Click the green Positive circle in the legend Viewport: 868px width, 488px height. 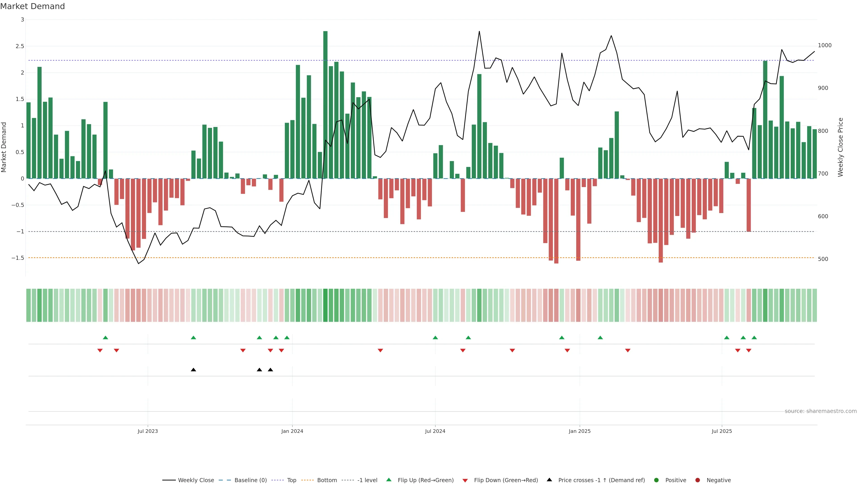[656, 480]
